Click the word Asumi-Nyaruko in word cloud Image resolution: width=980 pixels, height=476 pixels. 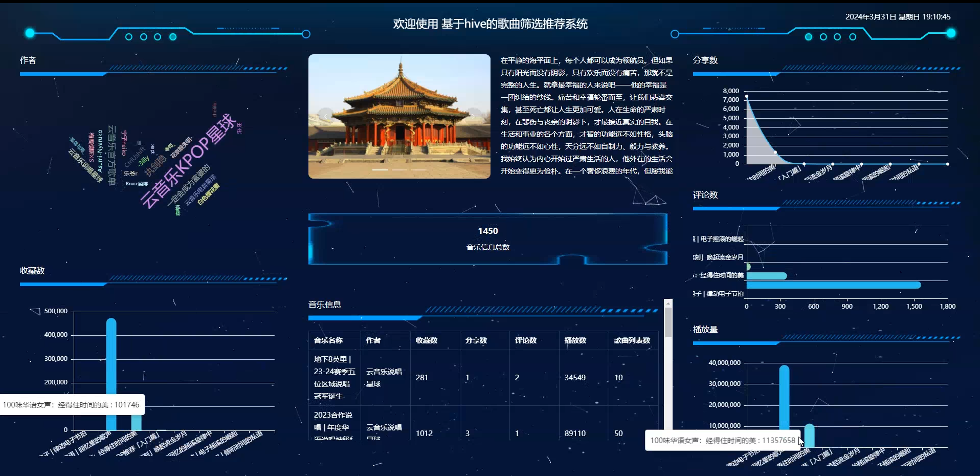pyautogui.click(x=100, y=150)
